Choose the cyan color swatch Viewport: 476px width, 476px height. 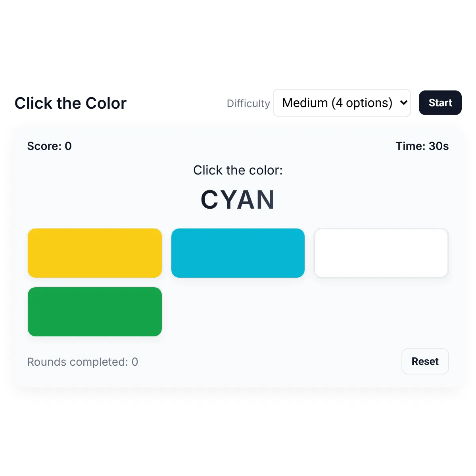[x=238, y=253]
